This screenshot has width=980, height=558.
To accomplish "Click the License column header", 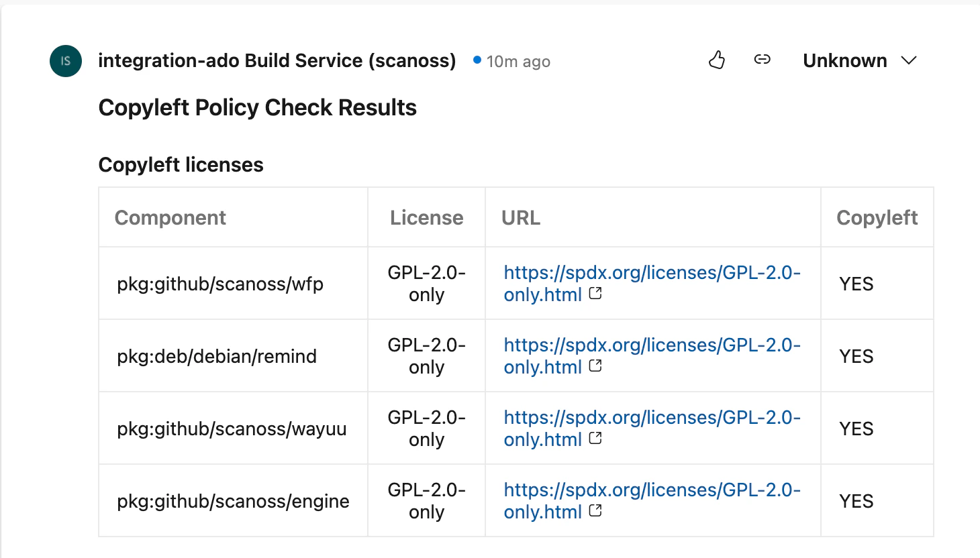I will click(x=426, y=217).
